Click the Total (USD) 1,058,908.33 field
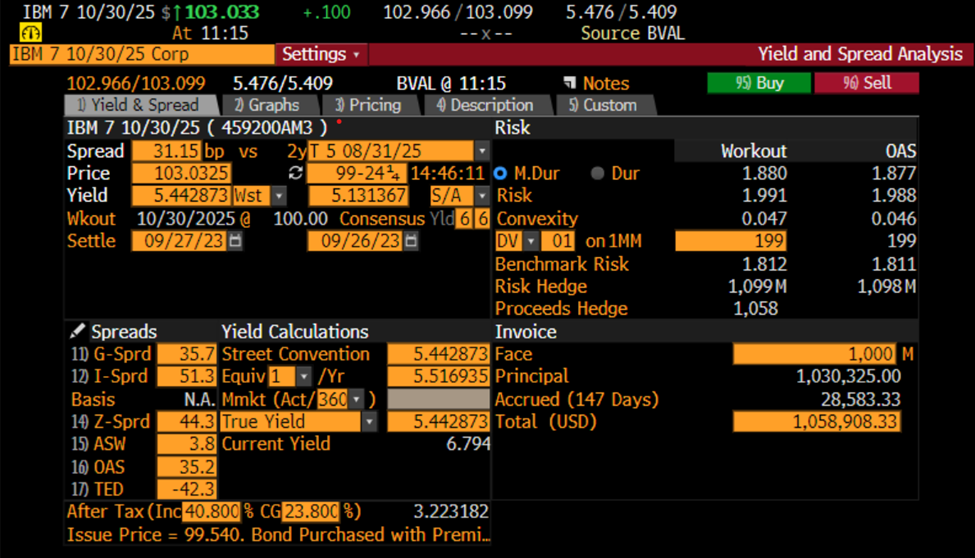 click(817, 422)
